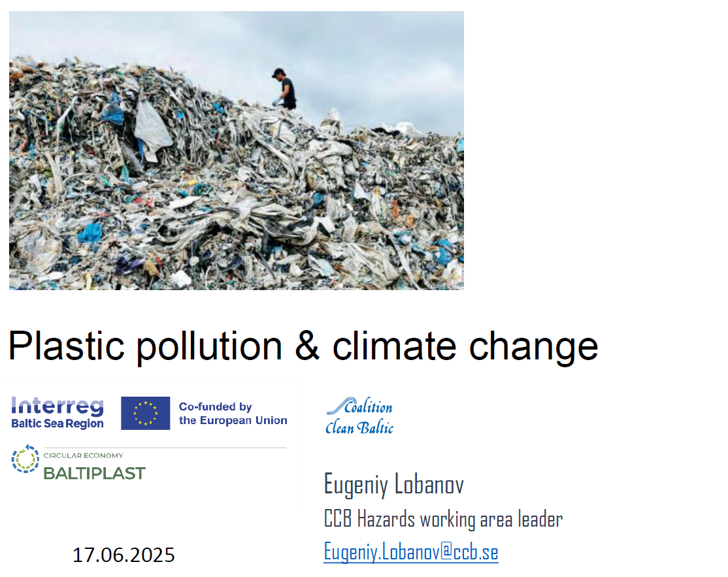Click the landfill waste photo
Screen dimensions: 728x577
(x=236, y=196)
